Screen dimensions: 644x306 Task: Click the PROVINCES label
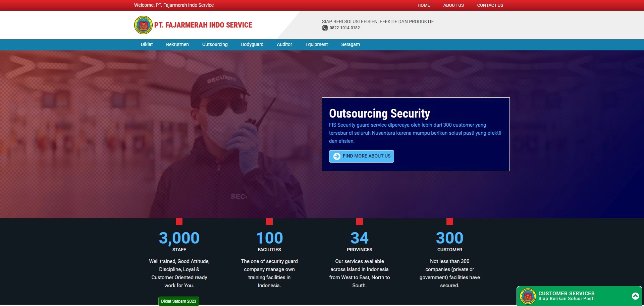tap(360, 250)
